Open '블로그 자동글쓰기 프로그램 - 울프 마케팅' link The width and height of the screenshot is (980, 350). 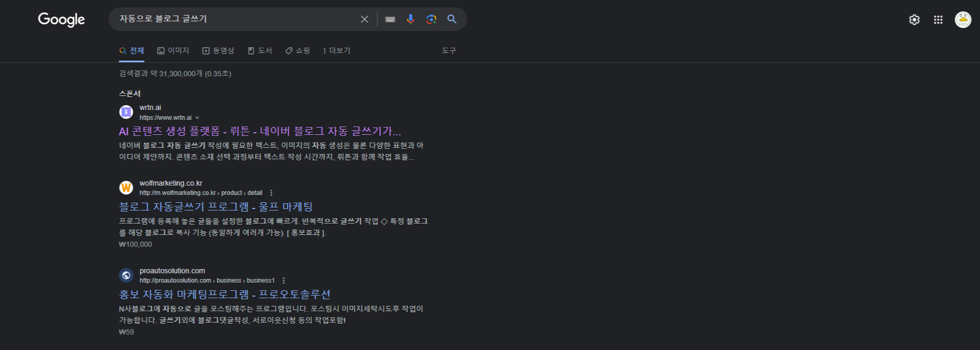[x=216, y=207]
